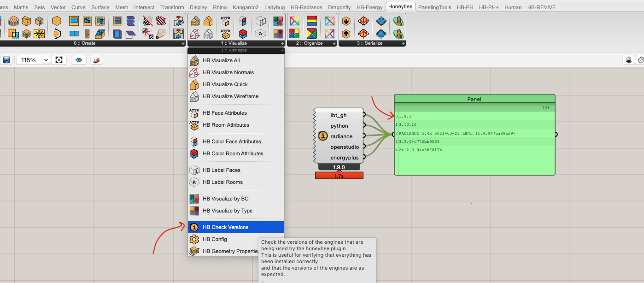644x283 pixels.
Task: Click the zoom extents icon in canvas toolbar
Action: click(x=59, y=60)
